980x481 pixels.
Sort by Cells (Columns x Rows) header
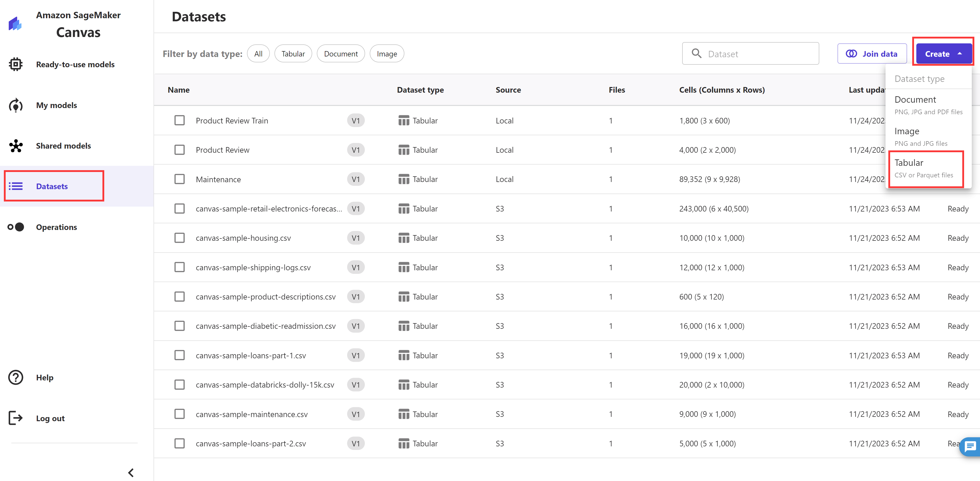point(722,90)
